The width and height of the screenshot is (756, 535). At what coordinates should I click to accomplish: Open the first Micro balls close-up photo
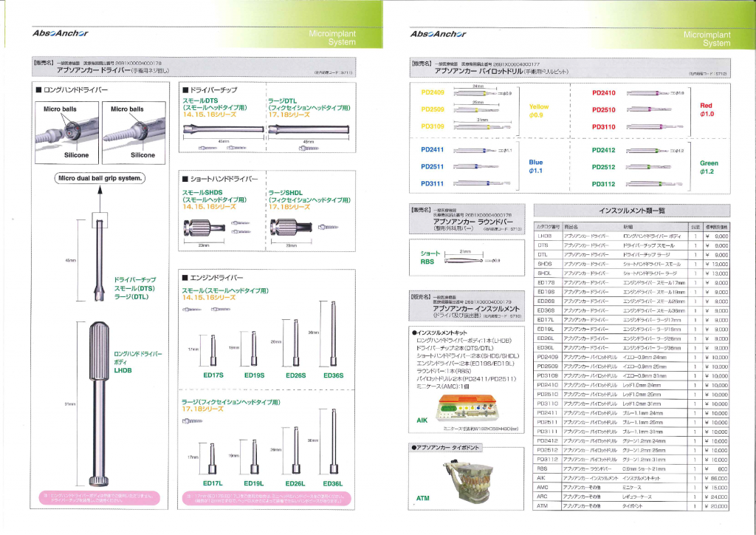[x=66, y=132]
